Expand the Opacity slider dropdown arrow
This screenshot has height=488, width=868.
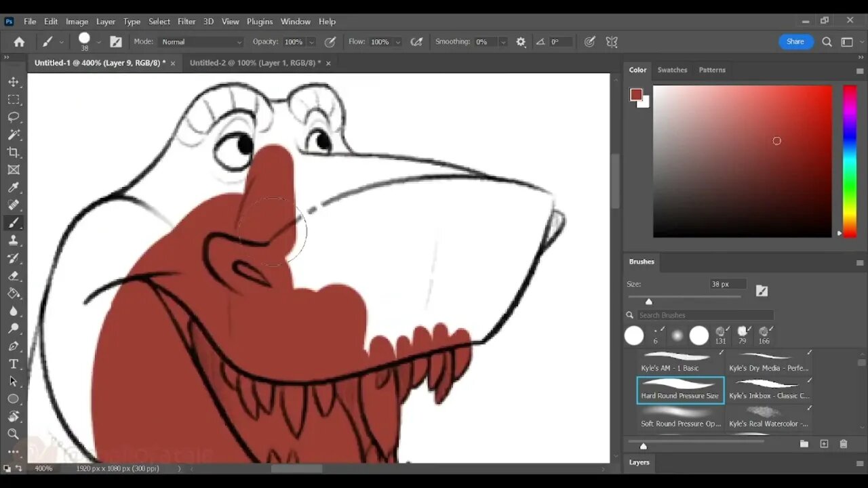point(311,42)
